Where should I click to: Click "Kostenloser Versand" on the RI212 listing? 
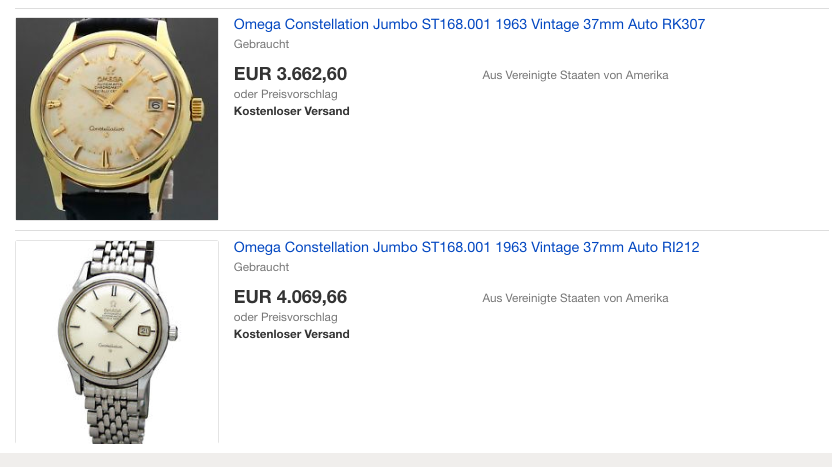(291, 334)
